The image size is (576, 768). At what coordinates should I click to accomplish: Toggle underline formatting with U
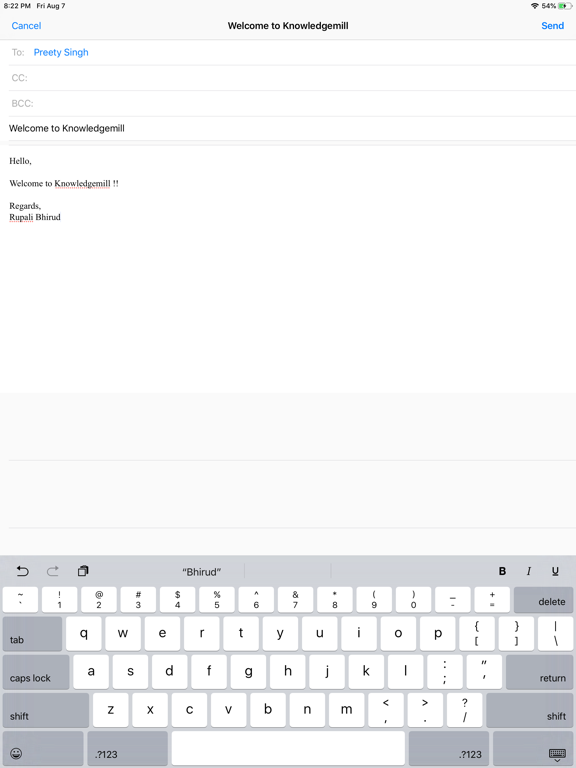tap(555, 571)
